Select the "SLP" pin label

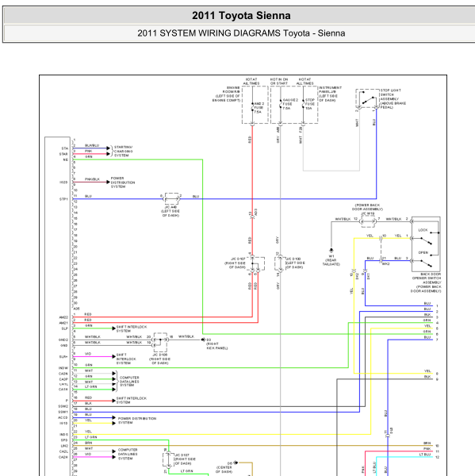pyautogui.click(x=65, y=328)
